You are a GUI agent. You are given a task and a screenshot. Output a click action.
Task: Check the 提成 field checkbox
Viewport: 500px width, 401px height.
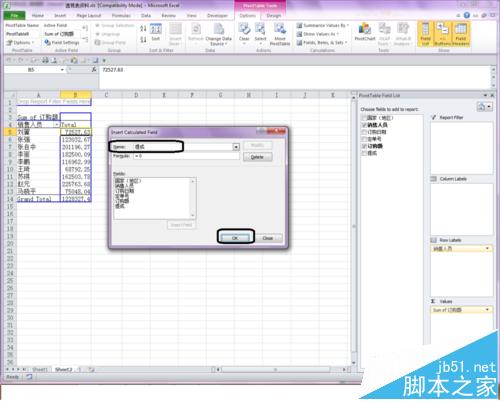364,153
